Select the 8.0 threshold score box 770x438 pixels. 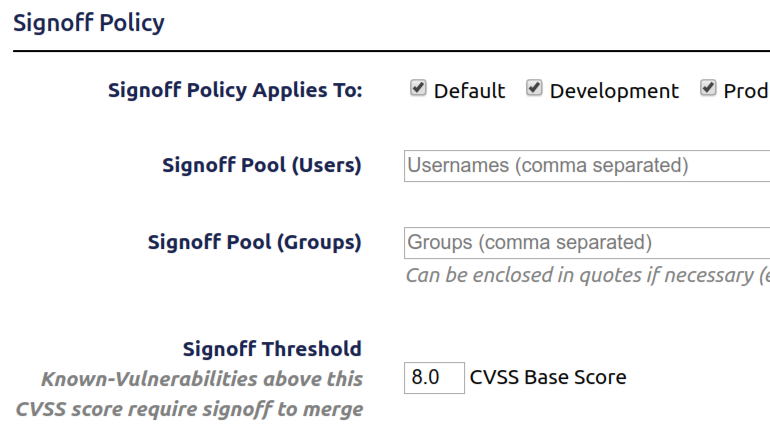(434, 378)
